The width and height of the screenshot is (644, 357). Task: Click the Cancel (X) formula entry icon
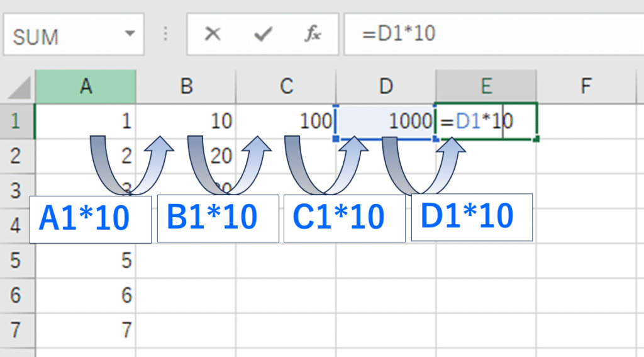[213, 34]
